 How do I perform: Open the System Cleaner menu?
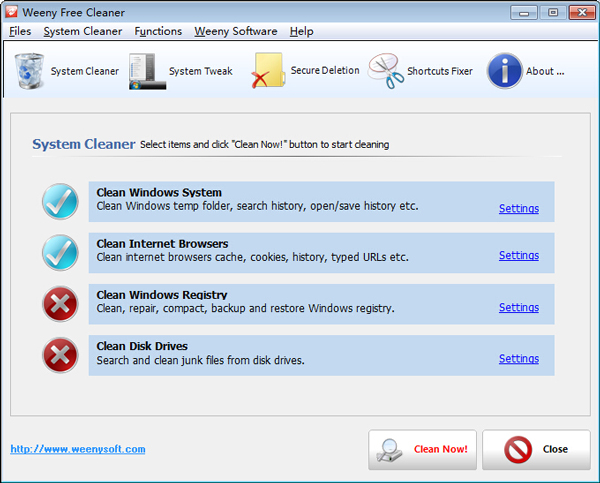(x=83, y=31)
